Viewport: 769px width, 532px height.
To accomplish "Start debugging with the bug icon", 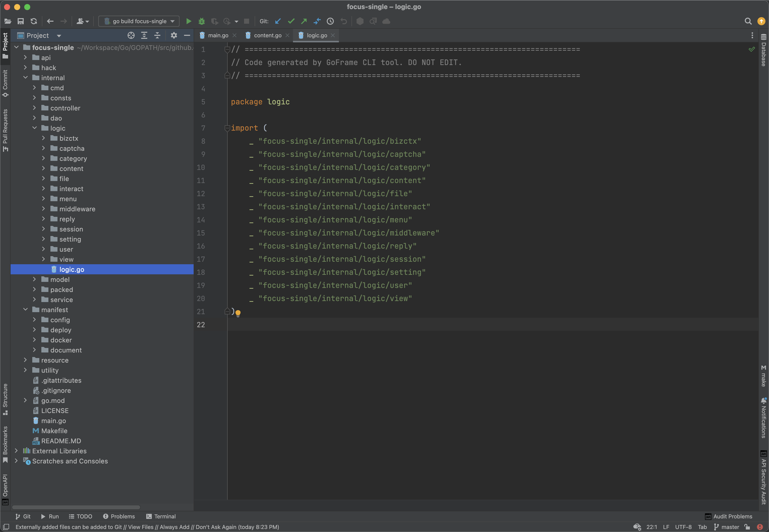I will click(202, 21).
